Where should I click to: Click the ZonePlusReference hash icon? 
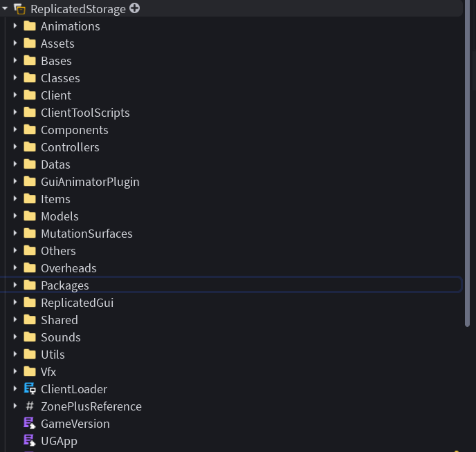30,406
